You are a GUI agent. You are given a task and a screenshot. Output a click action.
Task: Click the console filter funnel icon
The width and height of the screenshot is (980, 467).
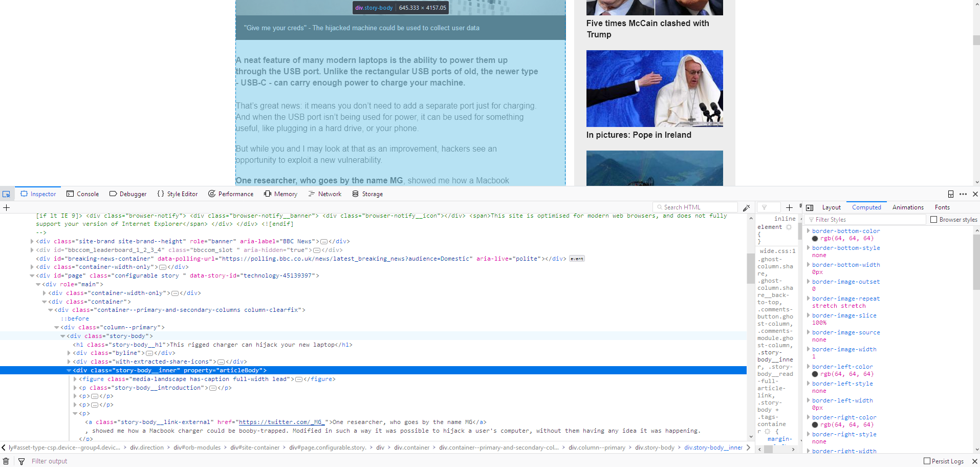[x=21, y=461]
